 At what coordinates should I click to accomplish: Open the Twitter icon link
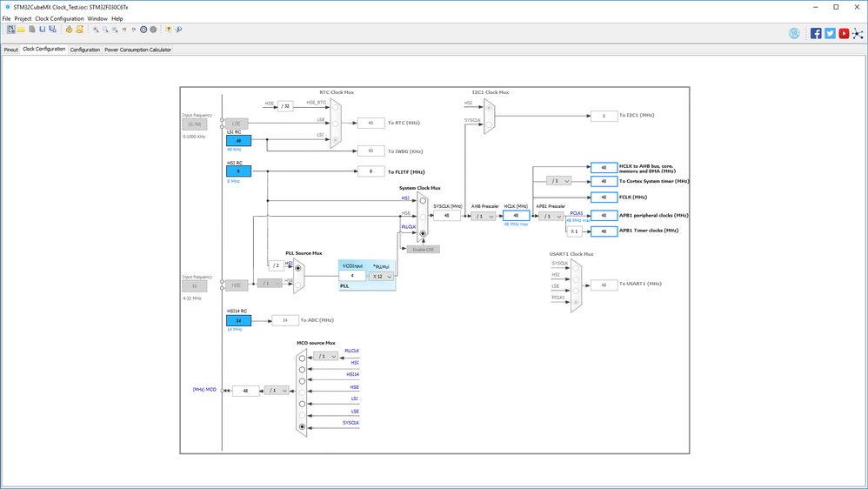[830, 33]
